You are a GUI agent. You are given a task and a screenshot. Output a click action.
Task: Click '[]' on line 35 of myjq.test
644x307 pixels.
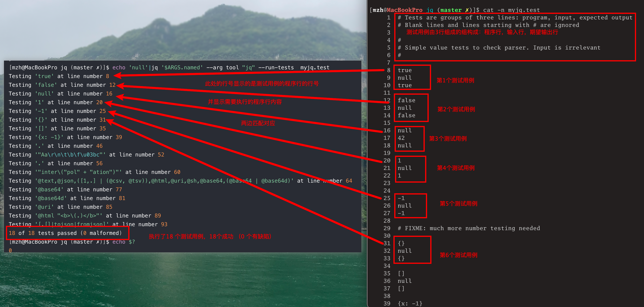click(x=401, y=274)
